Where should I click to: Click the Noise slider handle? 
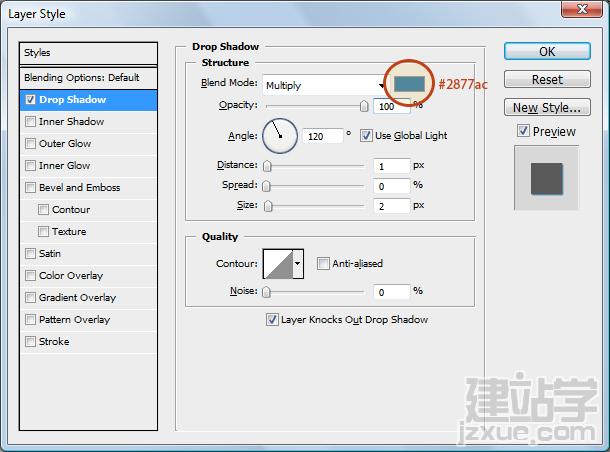click(x=266, y=292)
